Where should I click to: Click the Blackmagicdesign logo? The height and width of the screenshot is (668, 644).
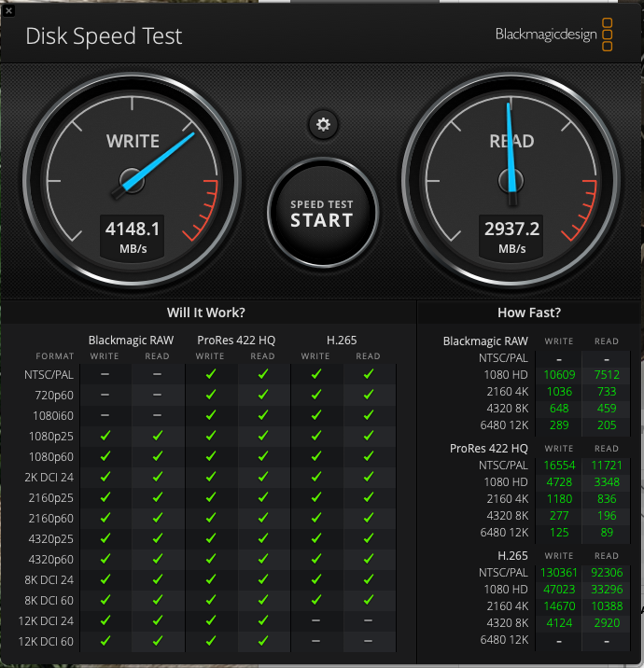tap(554, 35)
